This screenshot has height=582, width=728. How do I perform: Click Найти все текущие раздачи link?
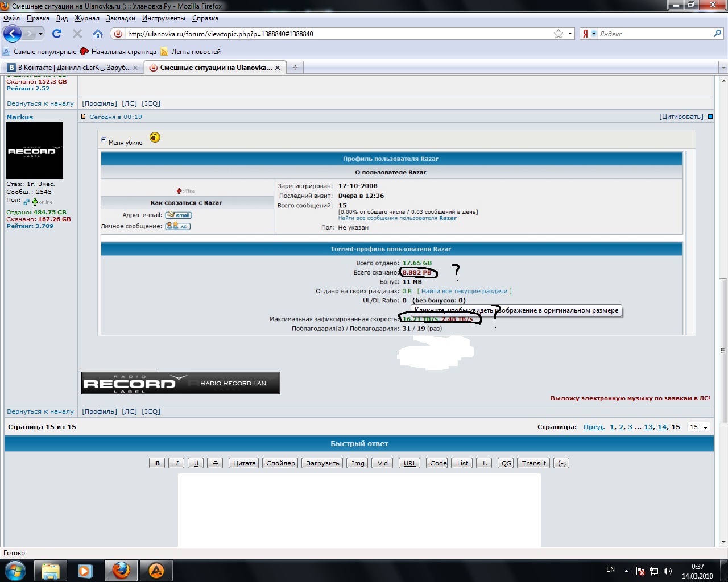coord(465,291)
